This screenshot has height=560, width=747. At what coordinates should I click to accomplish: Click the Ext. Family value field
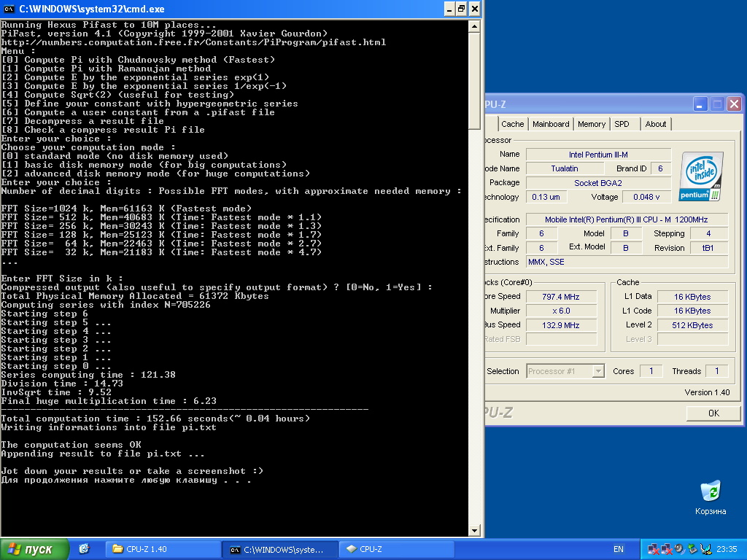coord(541,248)
